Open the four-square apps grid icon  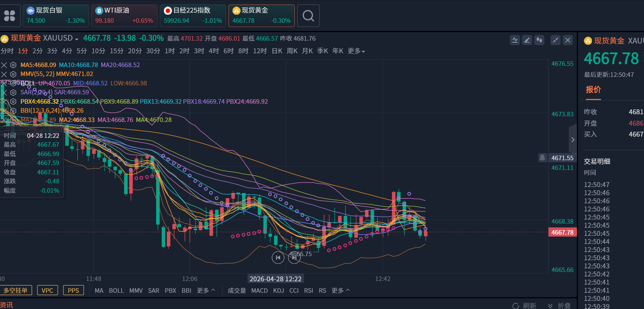tap(10, 16)
